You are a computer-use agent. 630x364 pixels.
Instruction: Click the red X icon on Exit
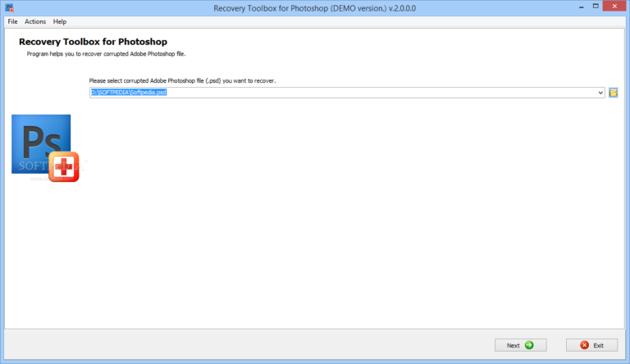584,345
